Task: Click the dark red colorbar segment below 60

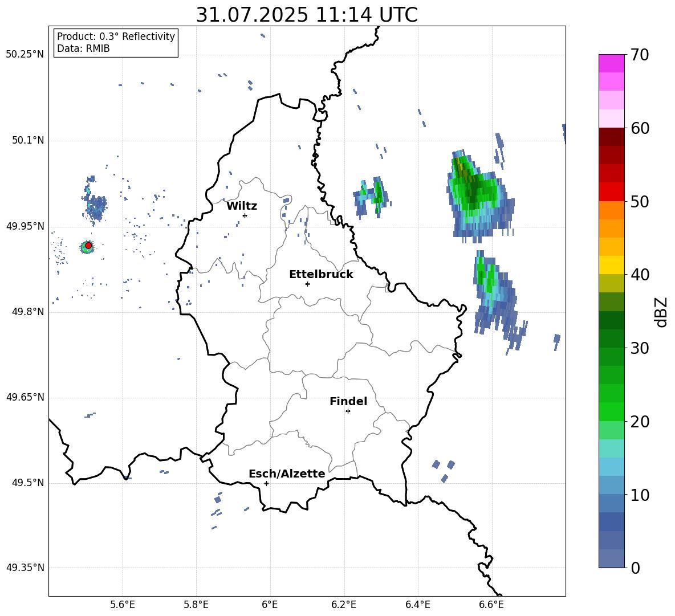Action: [x=612, y=137]
